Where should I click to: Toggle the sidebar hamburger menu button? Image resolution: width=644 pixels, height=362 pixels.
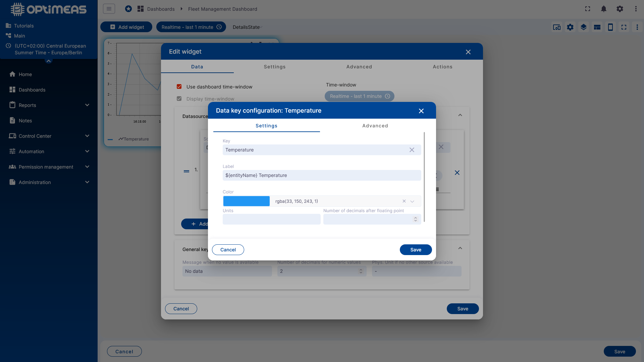point(109,9)
